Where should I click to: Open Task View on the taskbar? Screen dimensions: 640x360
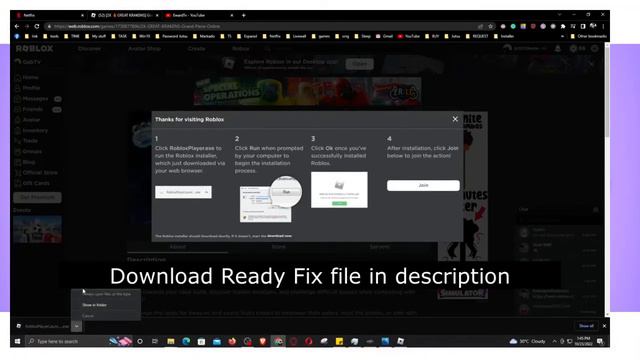pyautogui.click(x=155, y=341)
